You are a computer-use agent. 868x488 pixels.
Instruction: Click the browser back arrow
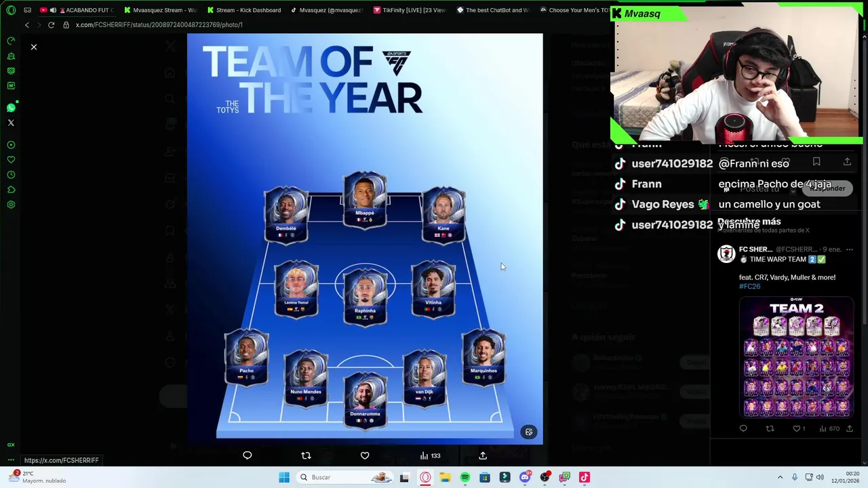pos(27,25)
